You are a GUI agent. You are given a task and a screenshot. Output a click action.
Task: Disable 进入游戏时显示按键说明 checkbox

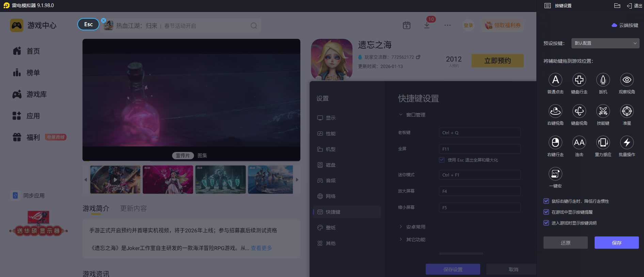point(546,223)
